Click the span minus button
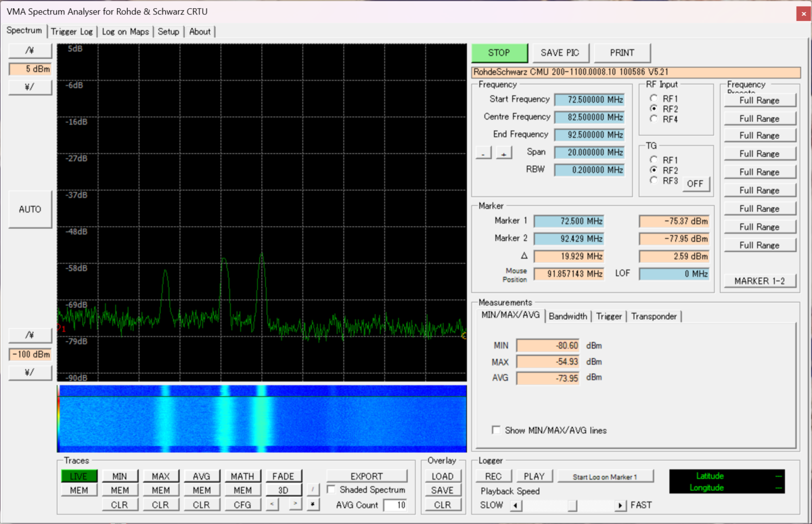The height and width of the screenshot is (524, 812). 483,154
